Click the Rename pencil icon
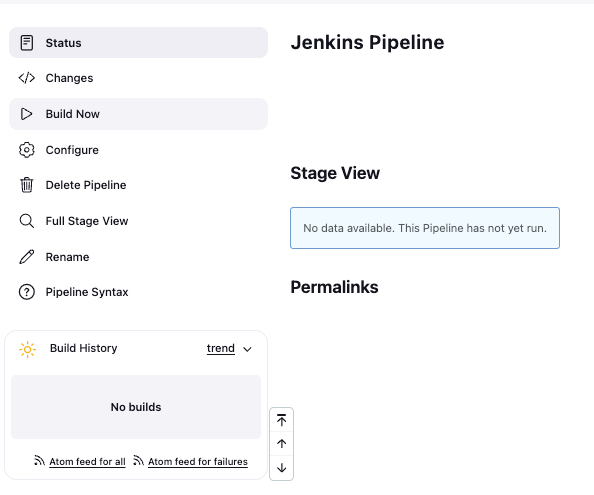This screenshot has height=495, width=594. [27, 257]
